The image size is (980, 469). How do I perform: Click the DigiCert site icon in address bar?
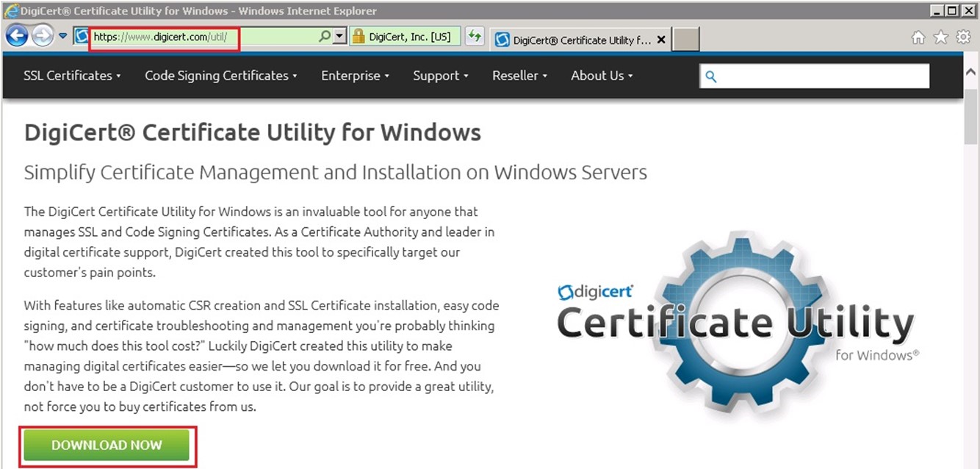[82, 36]
